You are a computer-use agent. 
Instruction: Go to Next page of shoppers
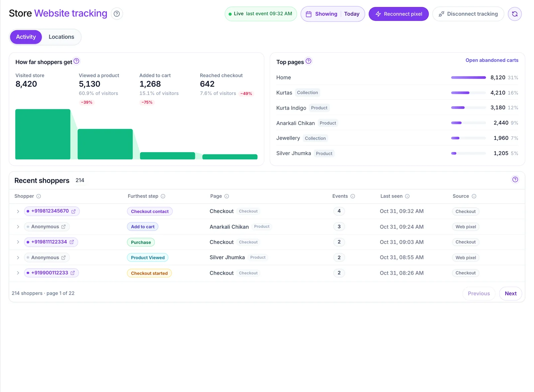[x=510, y=294]
